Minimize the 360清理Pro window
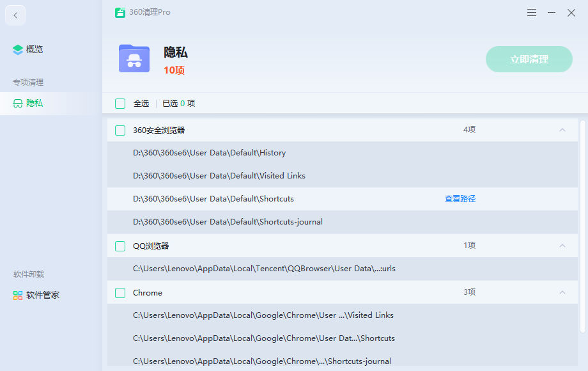588x371 pixels. click(x=552, y=12)
